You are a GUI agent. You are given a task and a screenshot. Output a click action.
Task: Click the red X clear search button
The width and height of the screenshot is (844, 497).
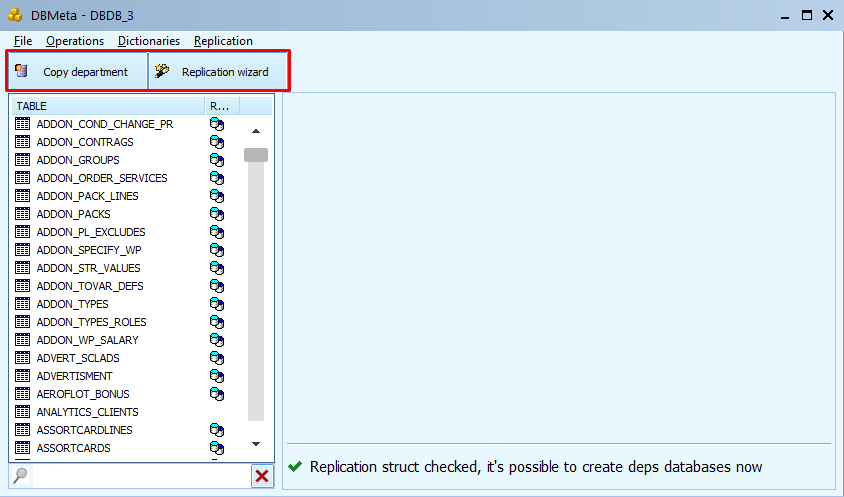click(262, 477)
